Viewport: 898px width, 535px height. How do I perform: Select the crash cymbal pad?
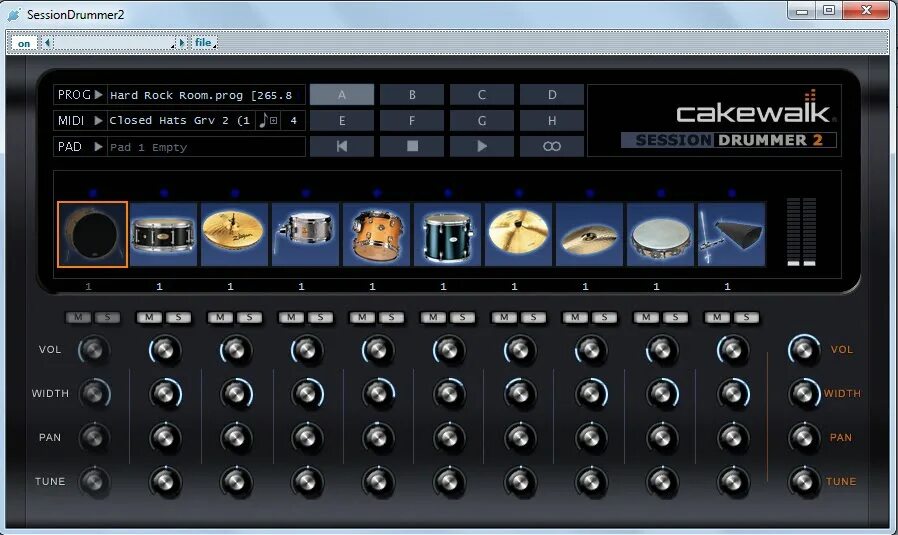point(519,234)
